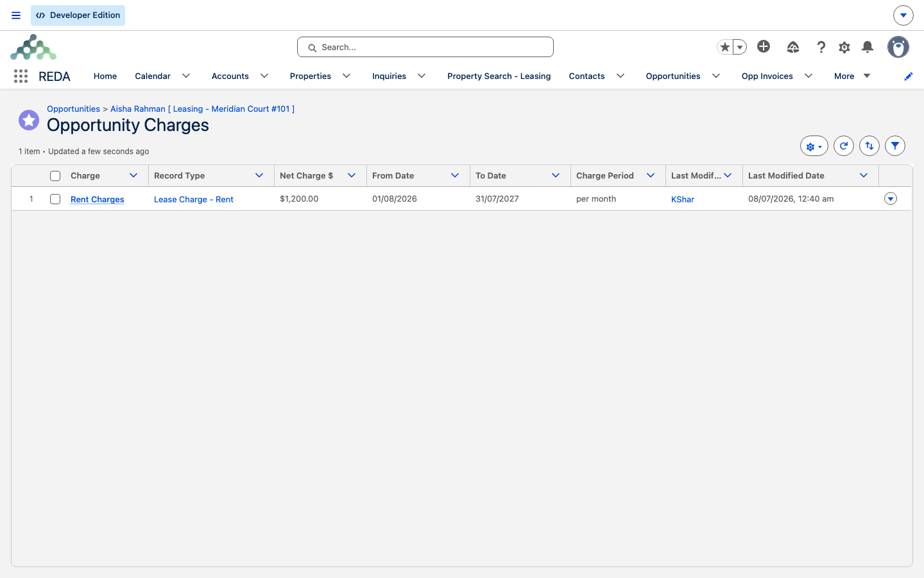Open the Rent Charges record link

[x=98, y=199]
